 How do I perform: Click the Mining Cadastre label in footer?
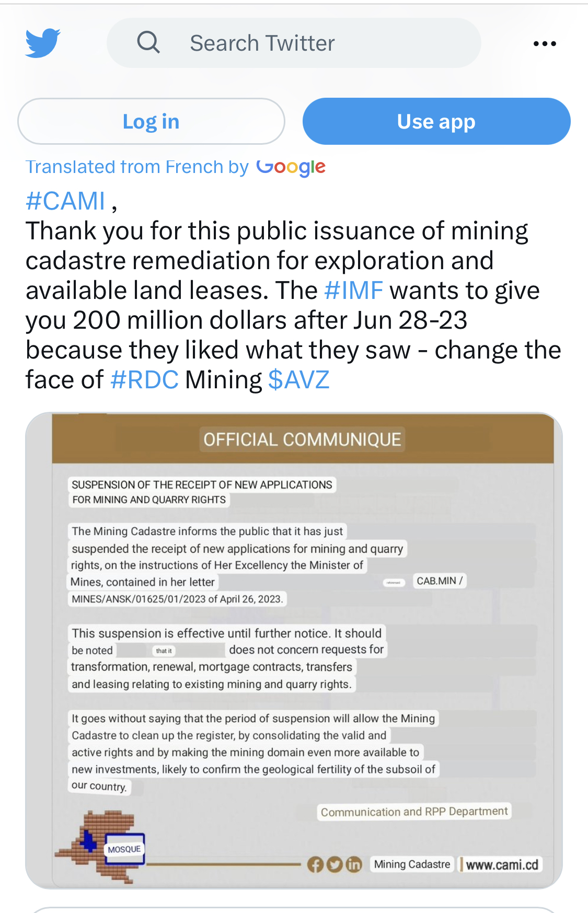[x=412, y=864]
